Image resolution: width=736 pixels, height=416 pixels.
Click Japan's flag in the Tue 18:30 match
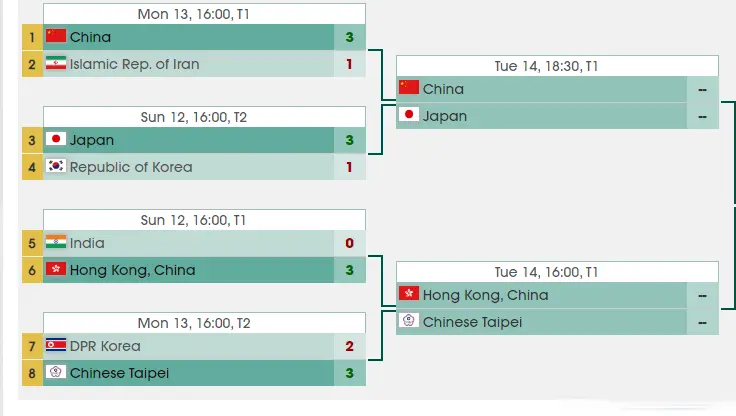point(408,115)
